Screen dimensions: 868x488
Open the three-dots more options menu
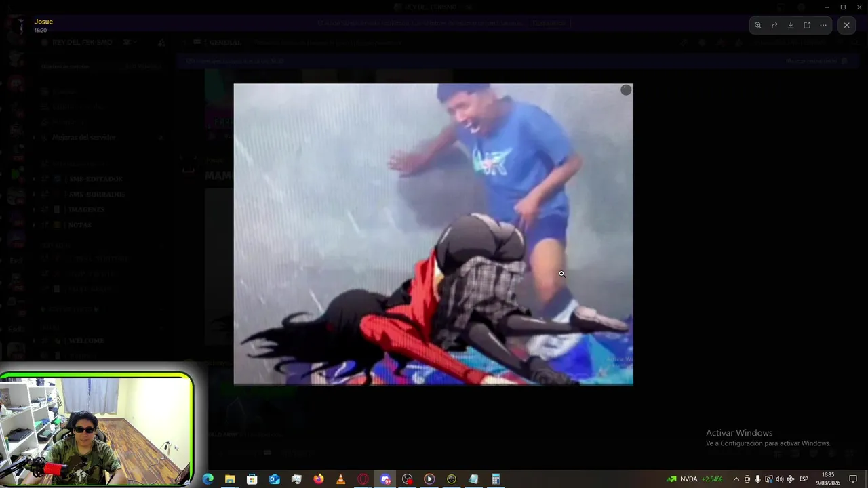point(823,25)
